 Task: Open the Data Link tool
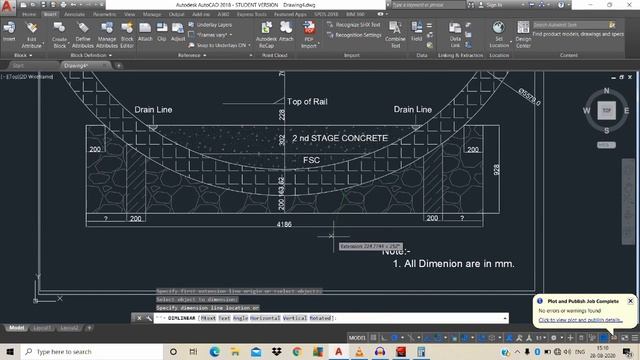455,35
